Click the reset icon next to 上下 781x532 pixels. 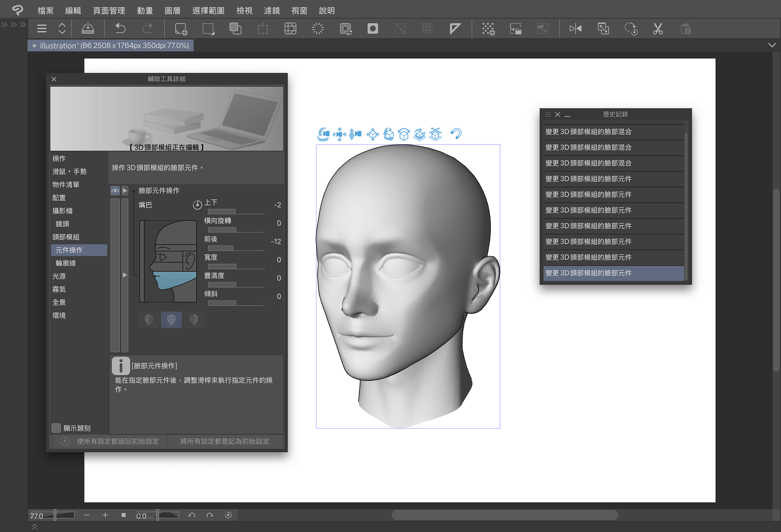tap(197, 205)
